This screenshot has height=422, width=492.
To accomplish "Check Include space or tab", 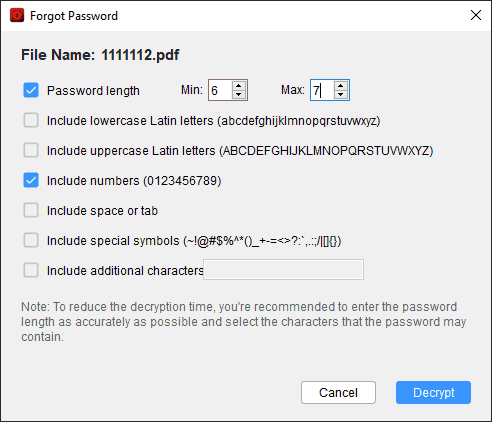I will (31, 210).
